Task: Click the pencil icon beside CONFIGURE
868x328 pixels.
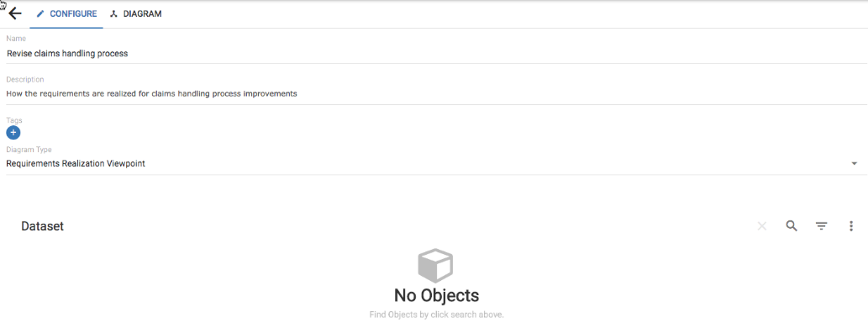Action: [39, 13]
